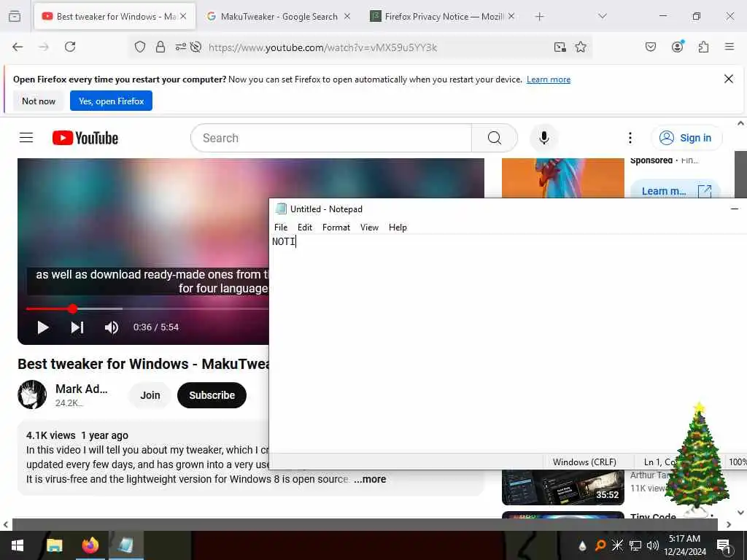Screen dimensions: 747x560
Task: Click the horizontal page scrollbar
Action: coord(365,524)
